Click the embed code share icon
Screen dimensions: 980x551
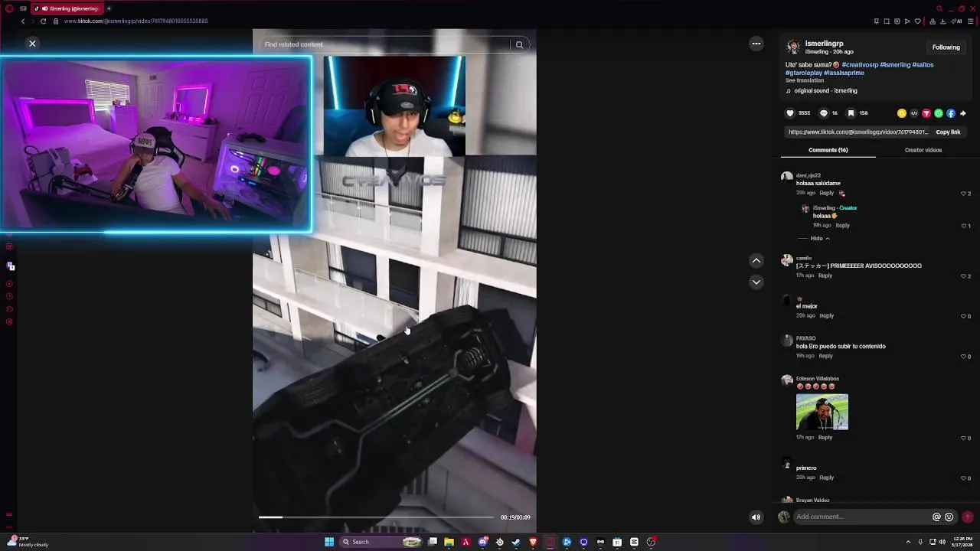pyautogui.click(x=914, y=113)
